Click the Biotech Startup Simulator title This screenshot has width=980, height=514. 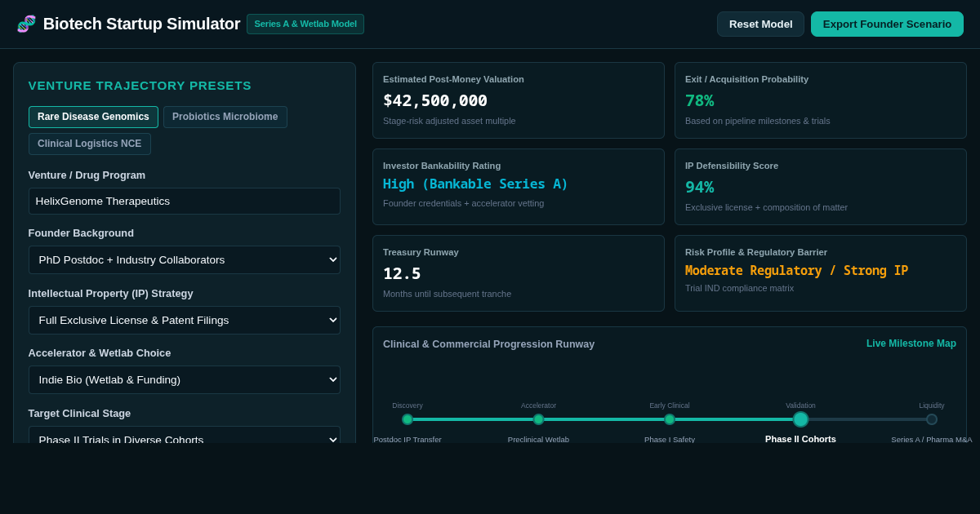pyautogui.click(x=141, y=24)
